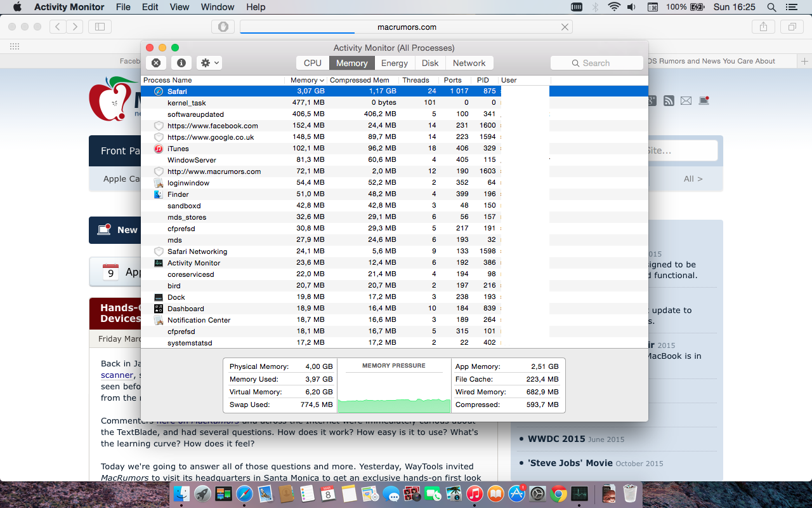Show all tabs in Safari
812x508 pixels.
point(792,27)
